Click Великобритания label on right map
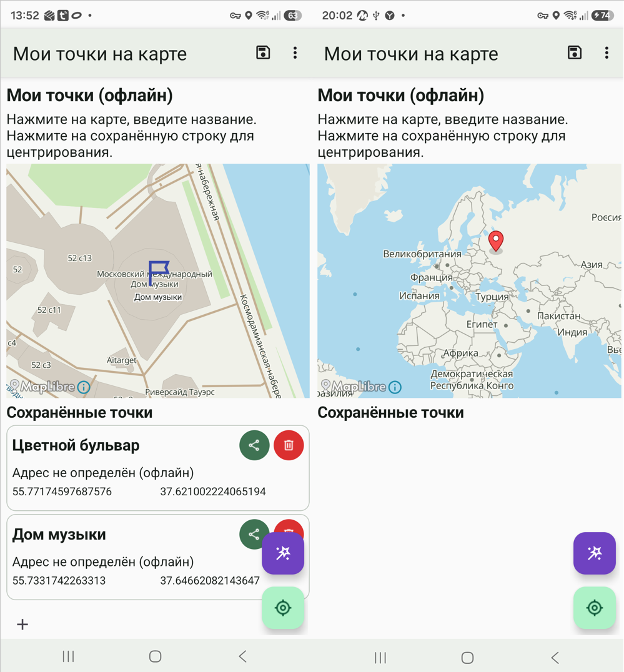The width and height of the screenshot is (624, 672). (x=422, y=254)
